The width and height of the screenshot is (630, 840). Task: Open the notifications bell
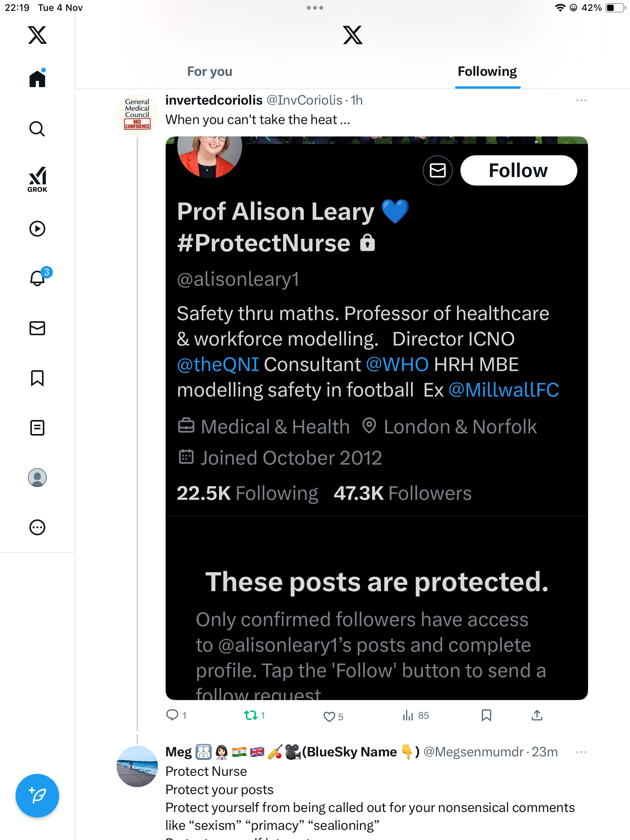tap(38, 278)
